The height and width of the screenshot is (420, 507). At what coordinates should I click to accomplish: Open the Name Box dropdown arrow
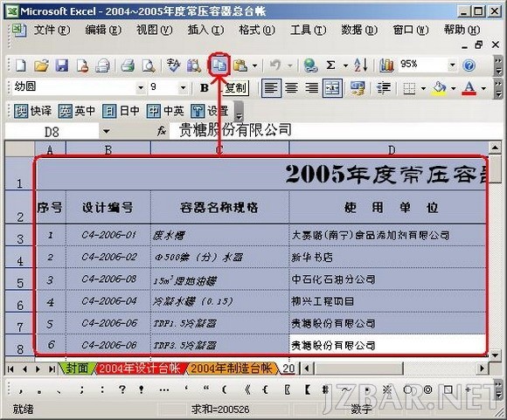click(107, 132)
